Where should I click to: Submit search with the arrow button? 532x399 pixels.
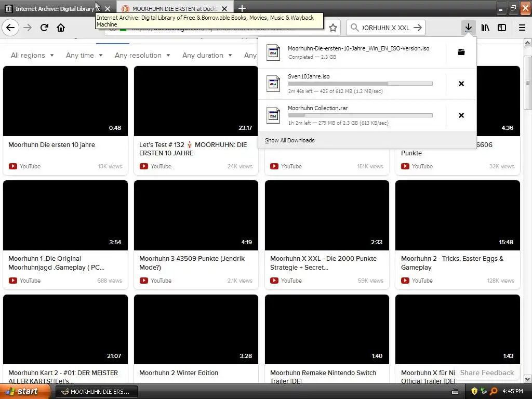click(x=418, y=28)
